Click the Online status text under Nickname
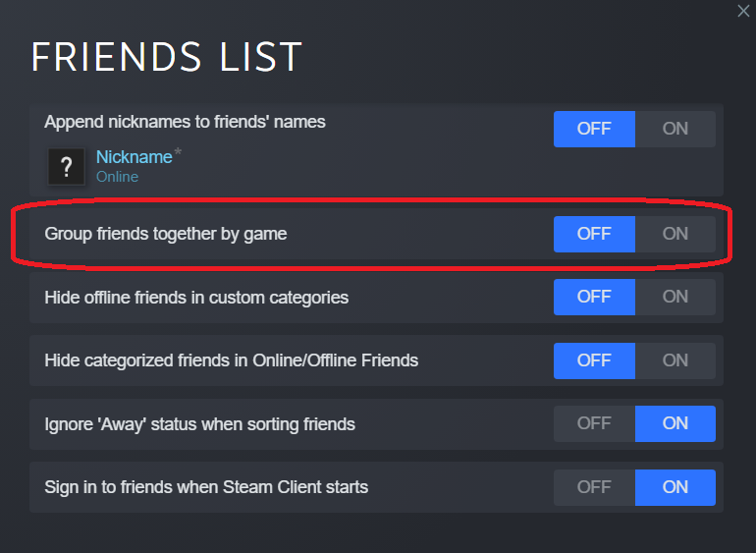756x553 pixels. [117, 177]
